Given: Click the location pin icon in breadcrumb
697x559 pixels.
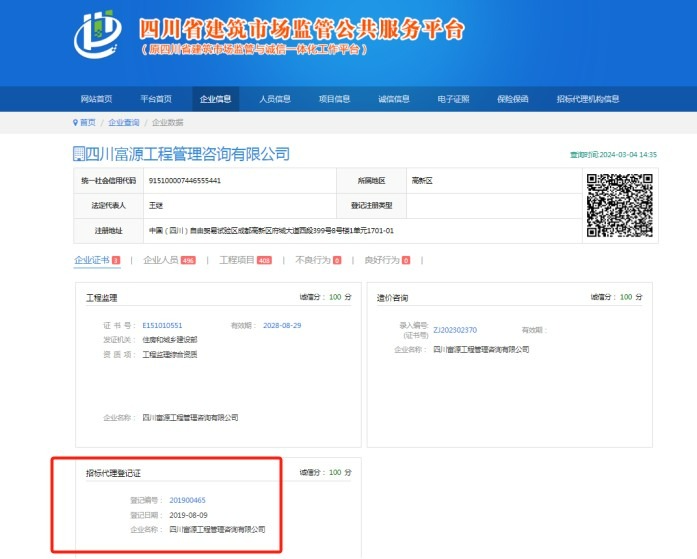Looking at the screenshot, I should [x=75, y=122].
